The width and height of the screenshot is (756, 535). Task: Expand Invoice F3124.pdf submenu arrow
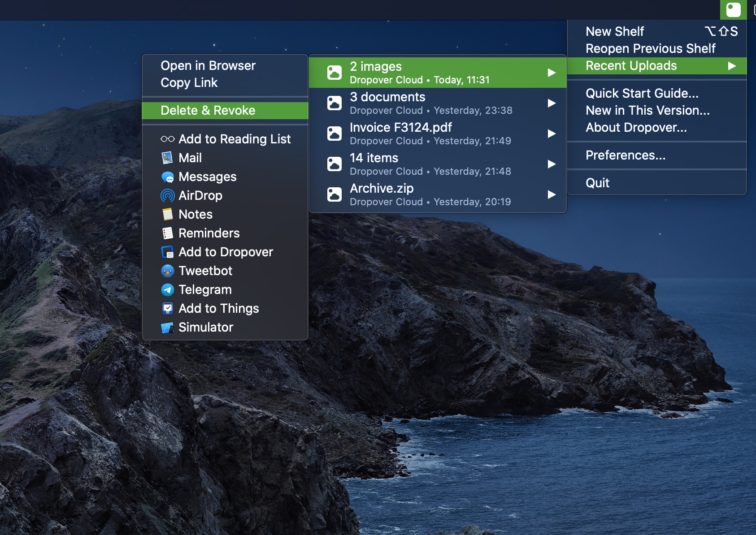tap(552, 134)
